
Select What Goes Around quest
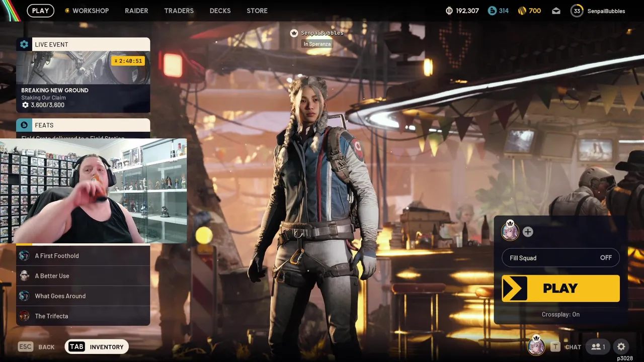point(83,296)
